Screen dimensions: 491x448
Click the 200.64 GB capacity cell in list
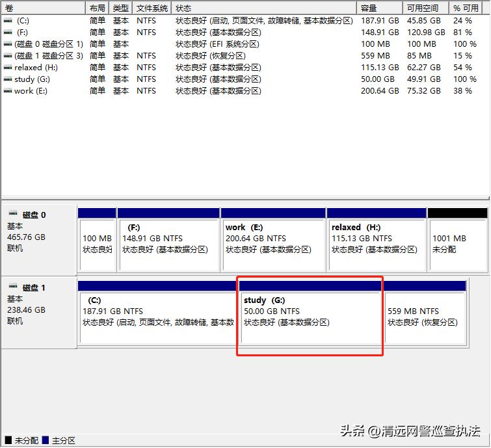[x=380, y=91]
